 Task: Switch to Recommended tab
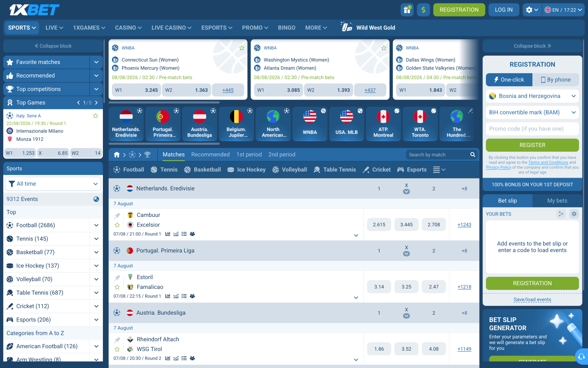coord(210,155)
